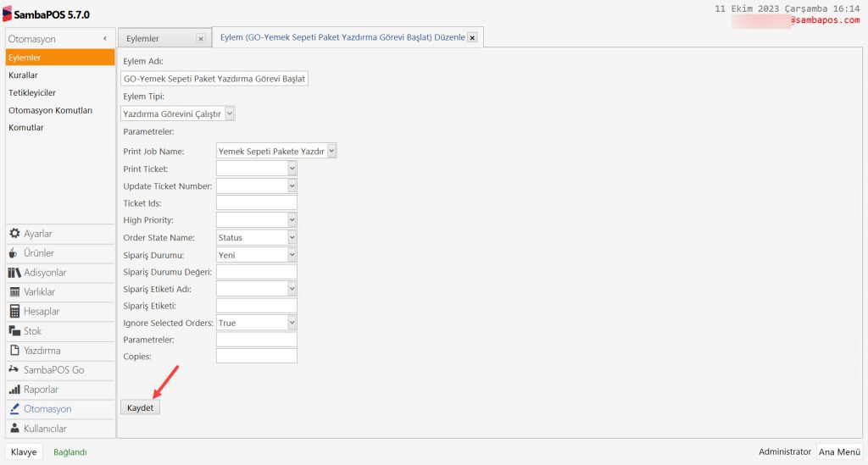
Task: Click the Ayarlar gear icon
Action: pos(14,233)
